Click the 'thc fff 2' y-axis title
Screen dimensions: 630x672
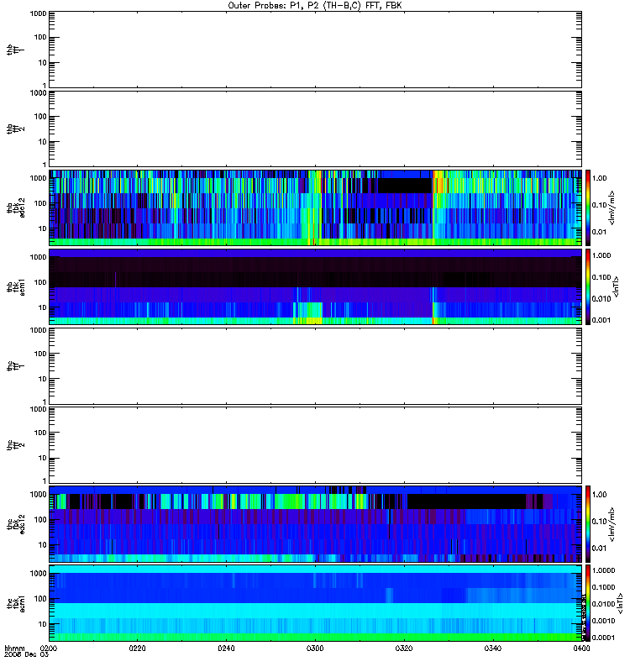(x=15, y=445)
